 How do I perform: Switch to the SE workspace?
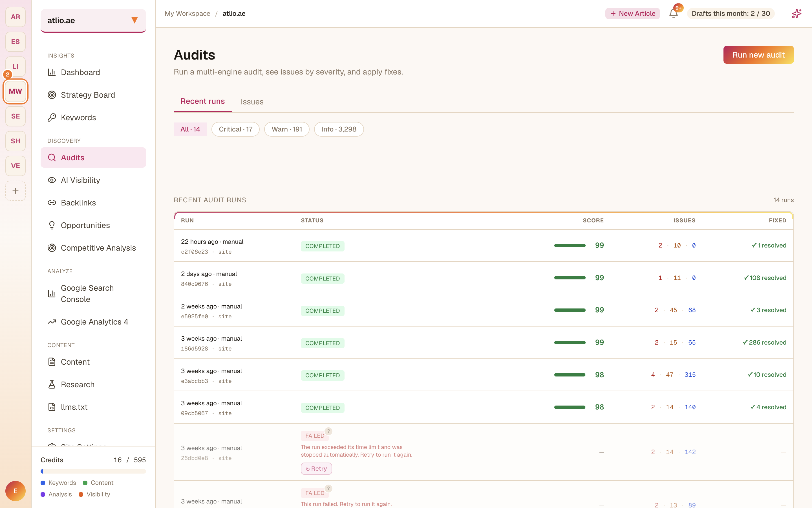[16, 116]
